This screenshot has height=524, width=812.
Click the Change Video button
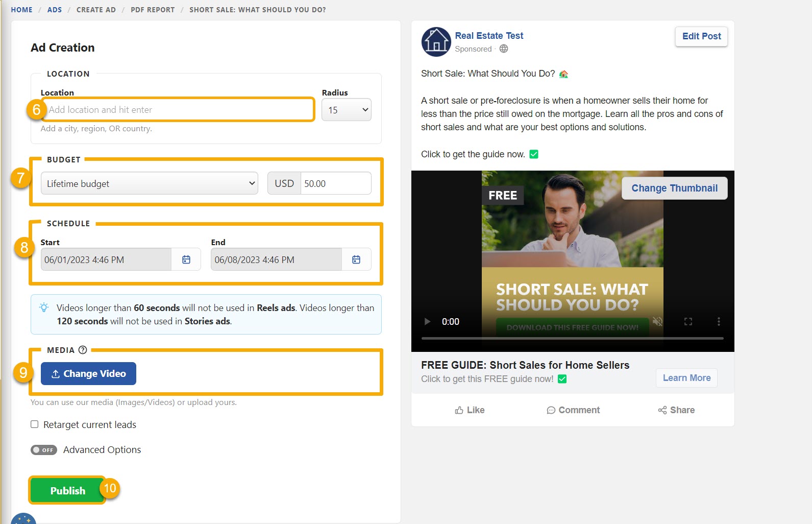point(88,373)
